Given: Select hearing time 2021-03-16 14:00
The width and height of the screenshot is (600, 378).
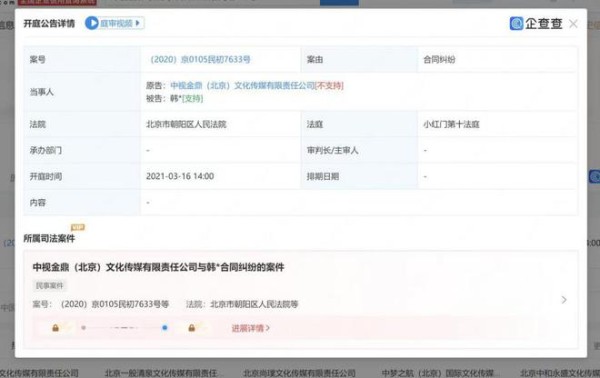Looking at the screenshot, I should 180,176.
